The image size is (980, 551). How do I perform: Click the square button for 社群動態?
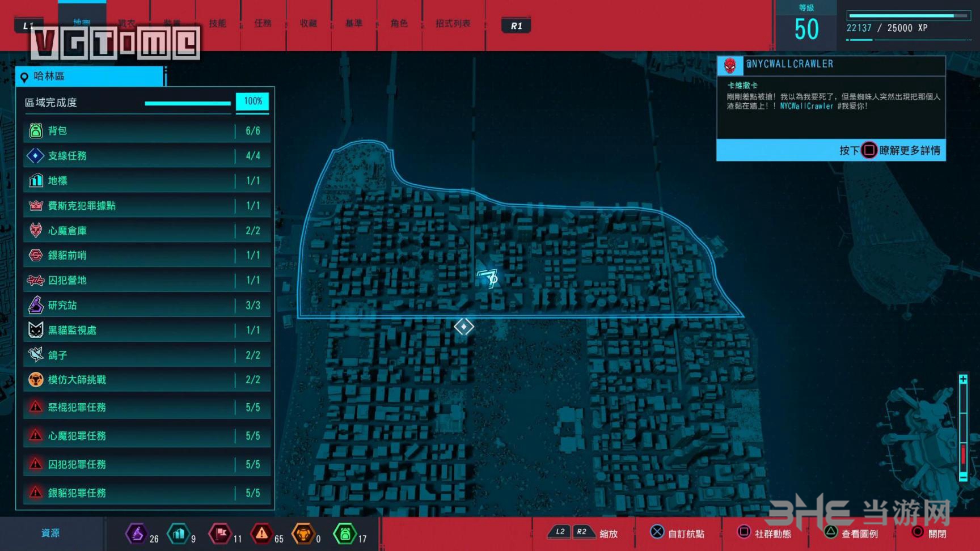point(744,532)
